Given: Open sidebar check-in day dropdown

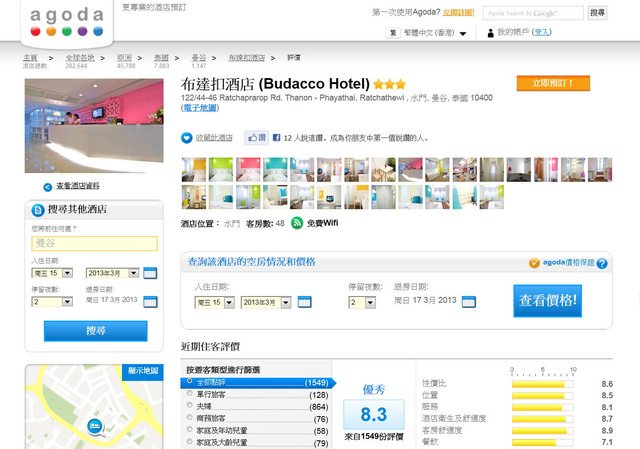Looking at the screenshot, I should pos(52,273).
